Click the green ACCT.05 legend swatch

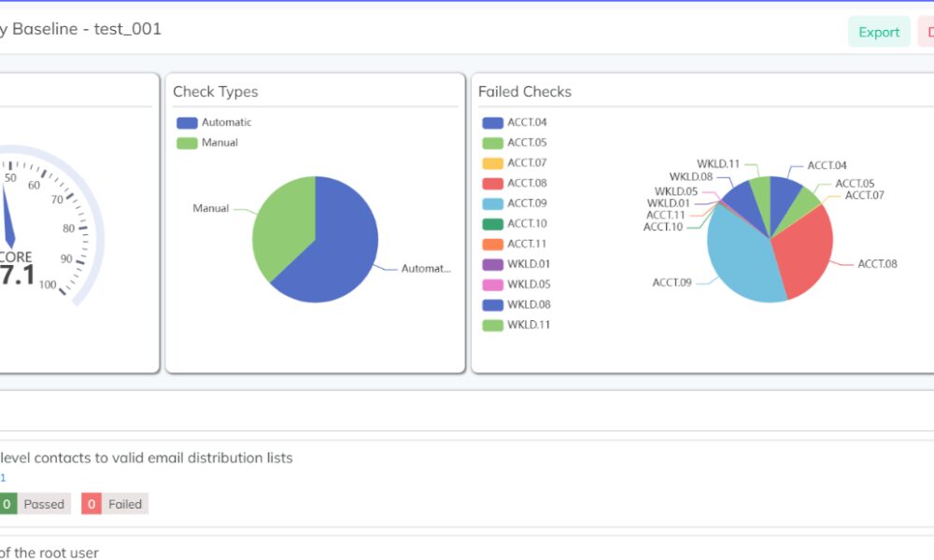pos(493,143)
